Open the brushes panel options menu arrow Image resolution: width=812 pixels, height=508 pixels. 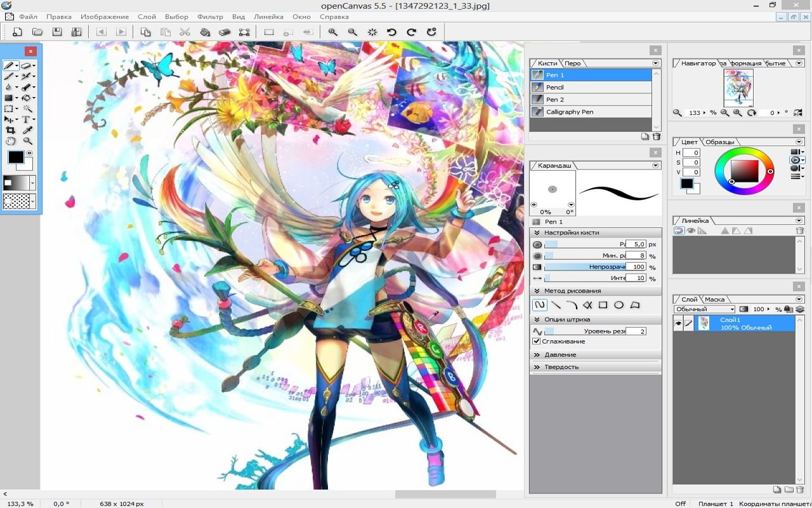[x=655, y=63]
